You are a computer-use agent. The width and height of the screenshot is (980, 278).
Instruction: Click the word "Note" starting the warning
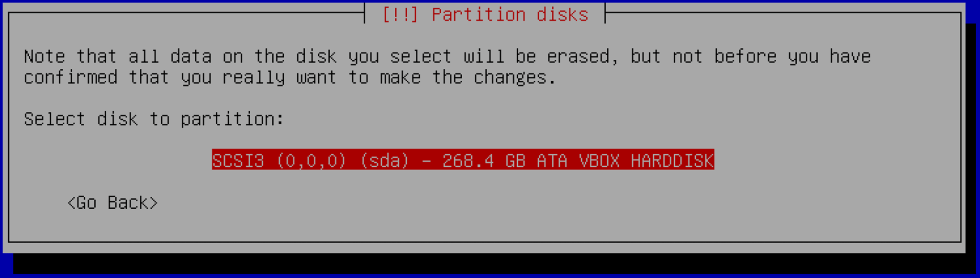tap(44, 56)
